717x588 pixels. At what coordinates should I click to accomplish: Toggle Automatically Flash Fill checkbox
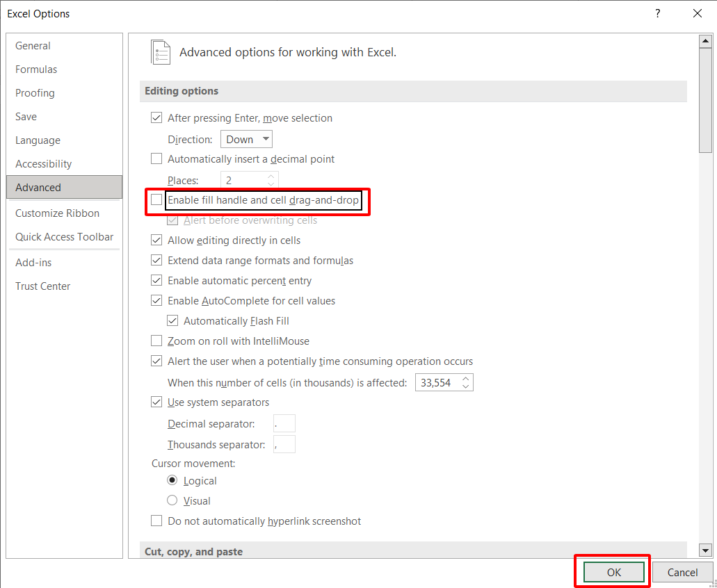click(172, 320)
